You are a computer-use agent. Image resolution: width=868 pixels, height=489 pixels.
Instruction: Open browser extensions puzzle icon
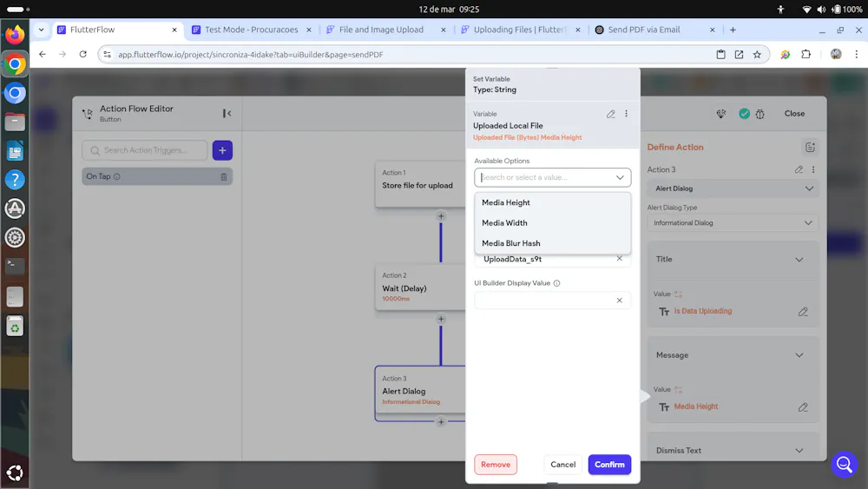[x=806, y=54]
